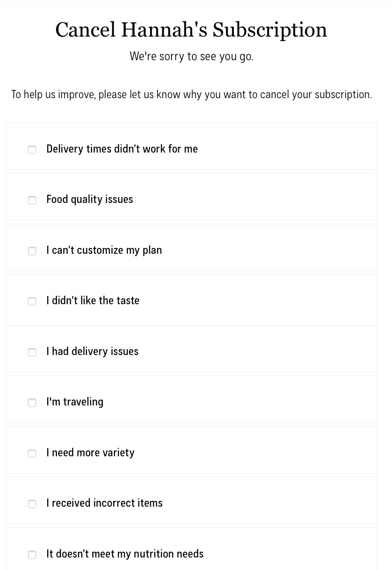Tick the checkbox beside 'I didn't like the taste'
This screenshot has width=392, height=570.
32,302
